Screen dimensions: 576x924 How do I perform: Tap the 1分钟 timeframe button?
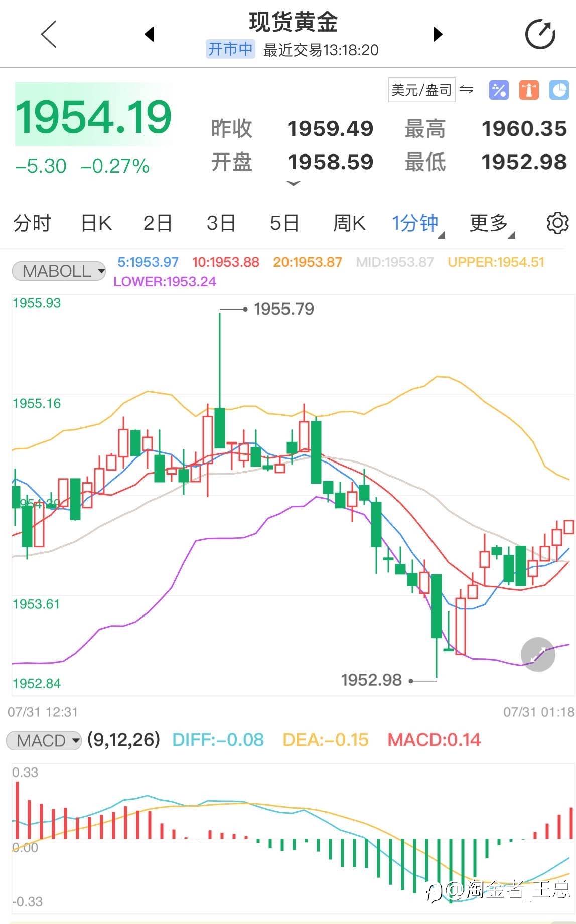[x=416, y=223]
